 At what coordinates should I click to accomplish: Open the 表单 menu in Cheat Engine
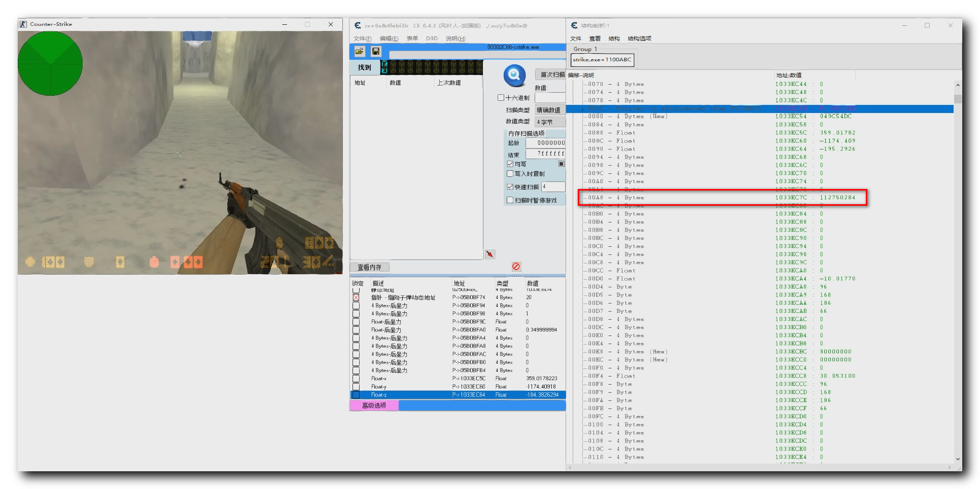[x=412, y=39]
